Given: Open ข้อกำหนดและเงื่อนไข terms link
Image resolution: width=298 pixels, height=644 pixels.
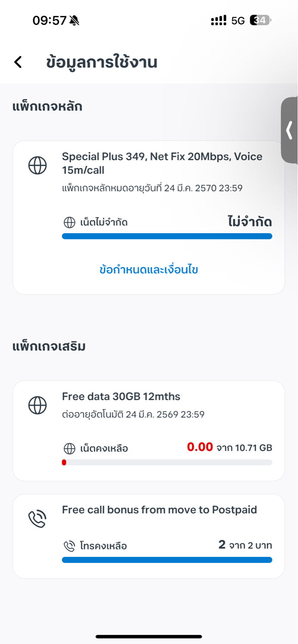Looking at the screenshot, I should tap(149, 270).
